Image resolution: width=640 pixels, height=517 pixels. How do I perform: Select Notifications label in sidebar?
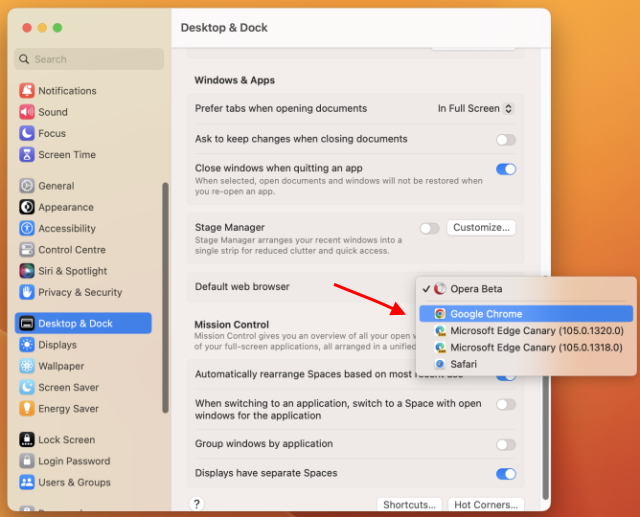click(x=67, y=91)
